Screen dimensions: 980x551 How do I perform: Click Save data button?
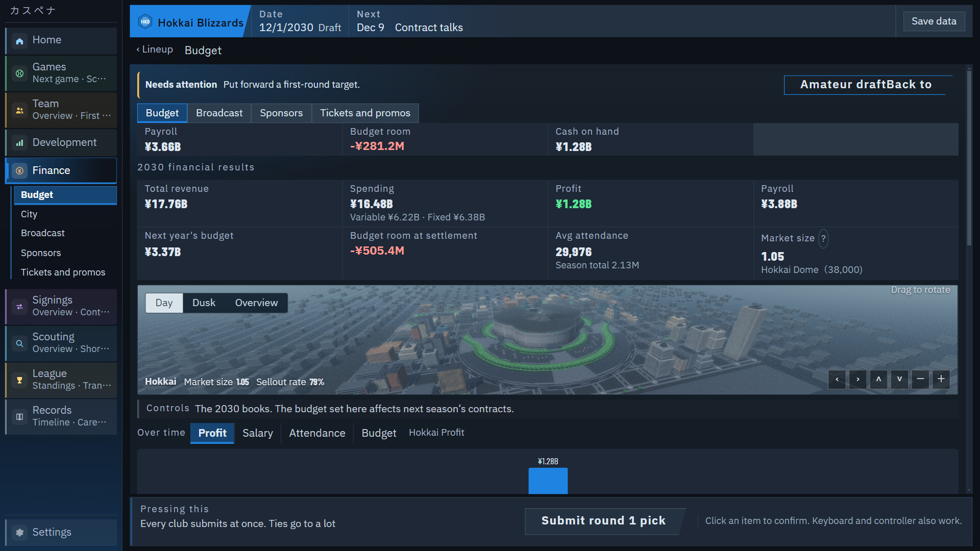coord(934,21)
